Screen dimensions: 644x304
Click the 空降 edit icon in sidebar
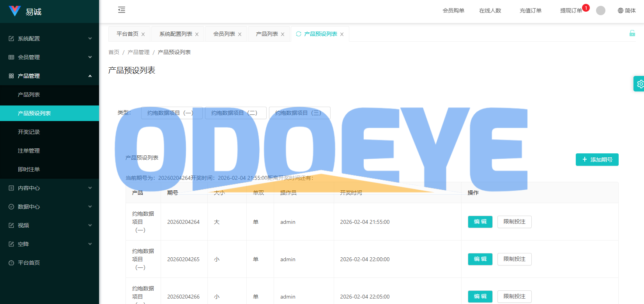pos(11,244)
